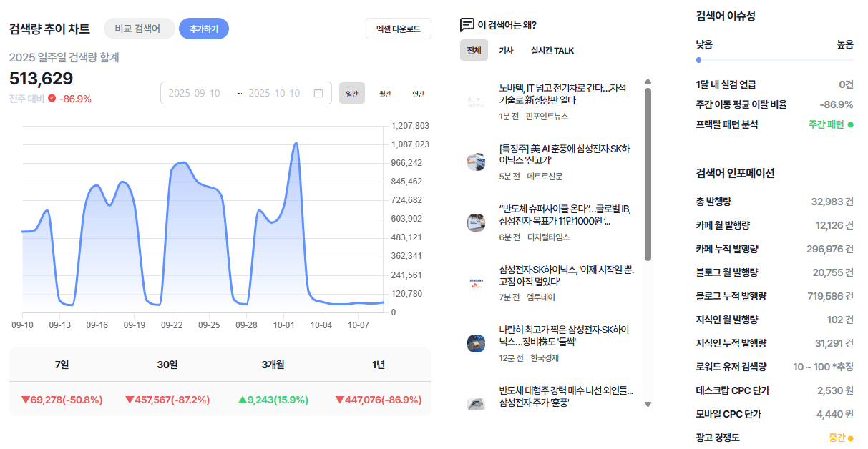Click the SK hynix logo thumbnail
This screenshot has height=449, width=868.
[476, 282]
